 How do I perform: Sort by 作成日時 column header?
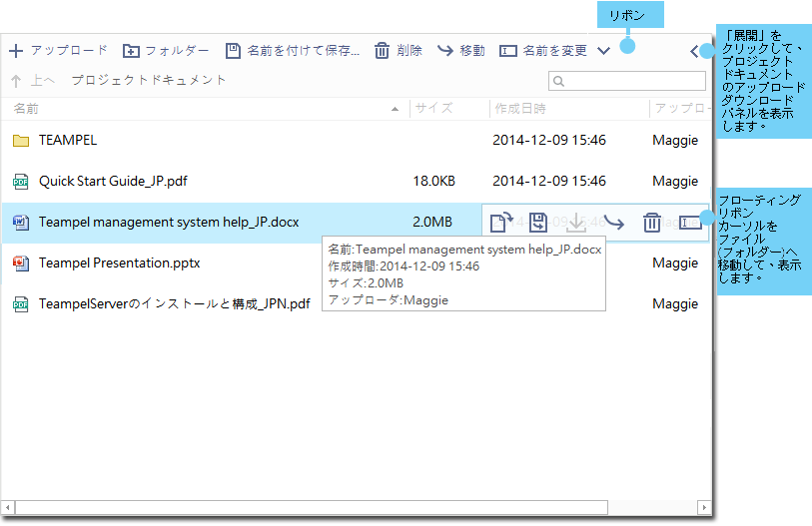tap(520, 108)
